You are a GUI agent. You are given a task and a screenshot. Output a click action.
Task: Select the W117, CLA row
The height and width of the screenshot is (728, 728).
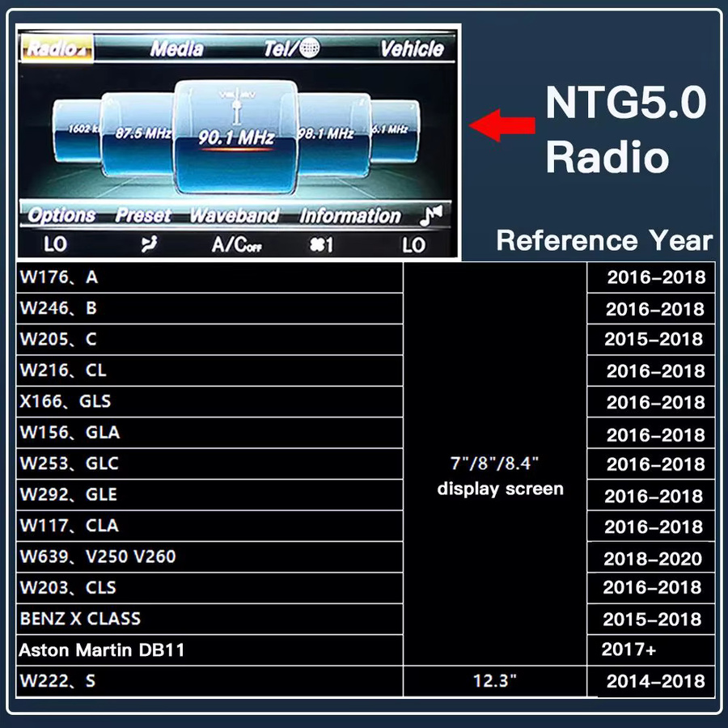[x=210, y=526]
